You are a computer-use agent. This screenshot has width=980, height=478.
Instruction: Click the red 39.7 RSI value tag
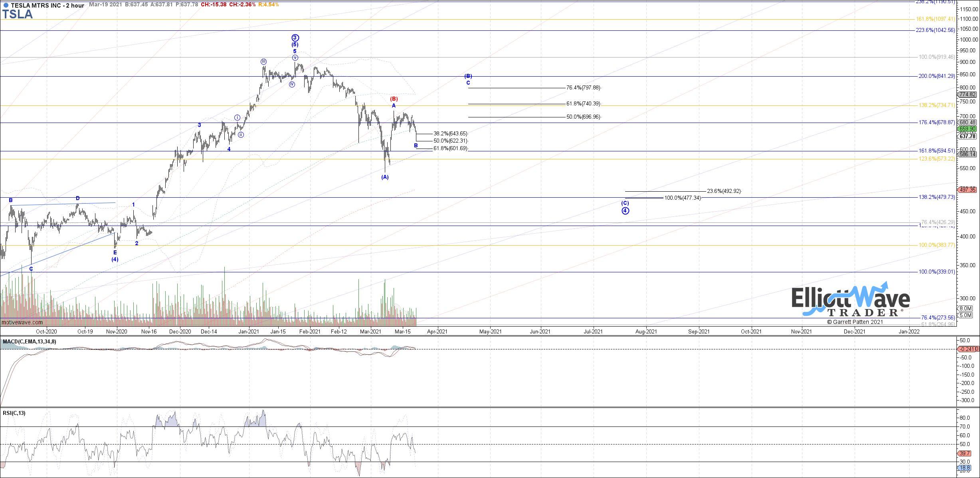[x=964, y=453]
